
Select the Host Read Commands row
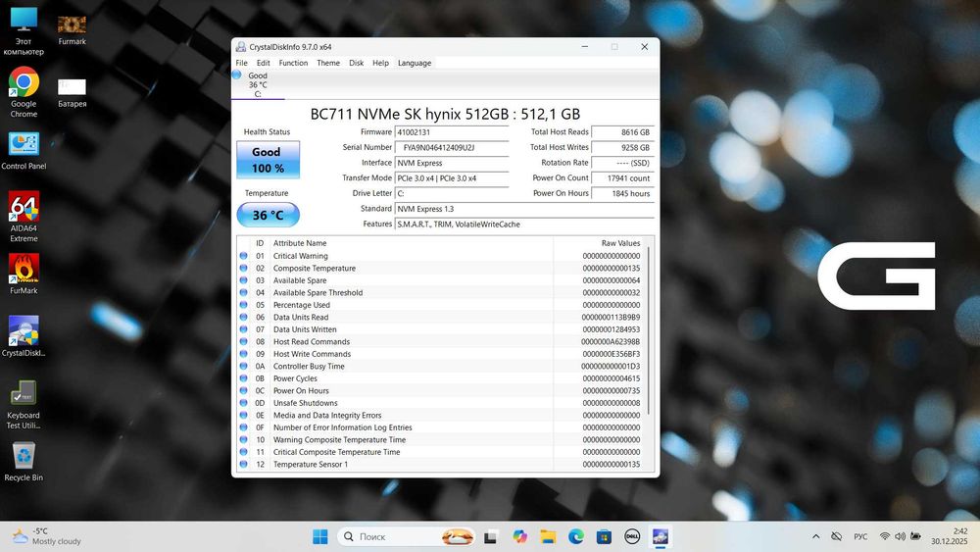click(441, 342)
